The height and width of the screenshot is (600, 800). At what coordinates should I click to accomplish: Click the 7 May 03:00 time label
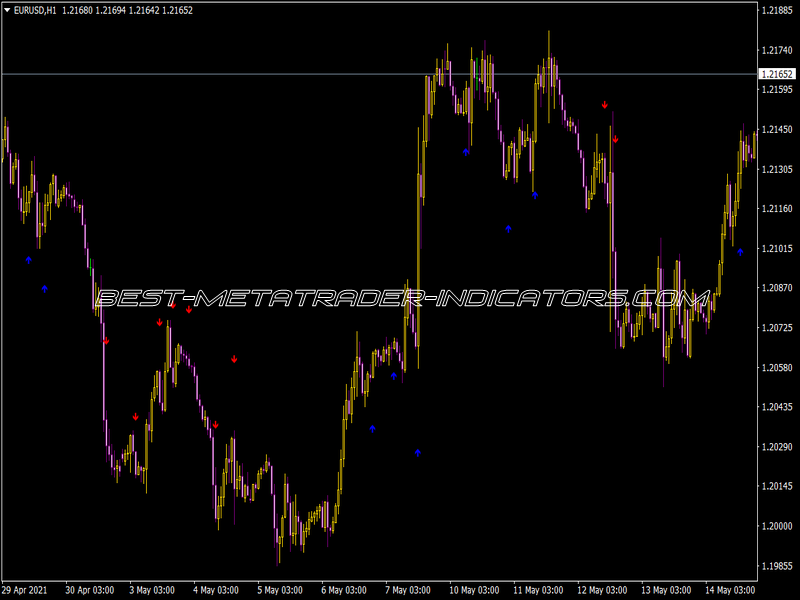point(408,590)
